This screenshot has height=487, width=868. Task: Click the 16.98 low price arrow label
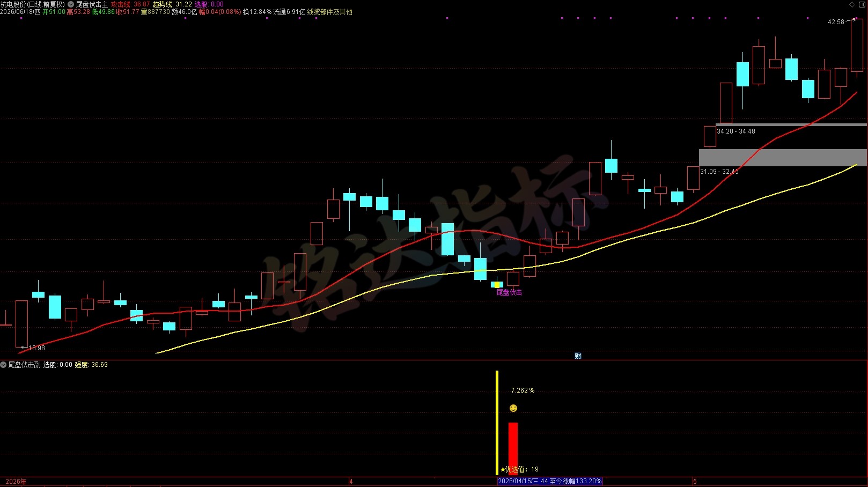click(33, 348)
